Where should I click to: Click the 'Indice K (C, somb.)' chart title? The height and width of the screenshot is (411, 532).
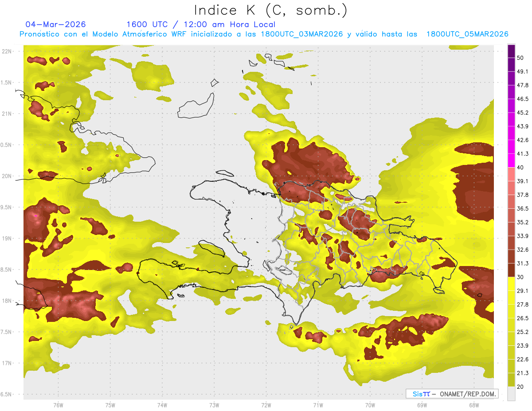click(271, 10)
